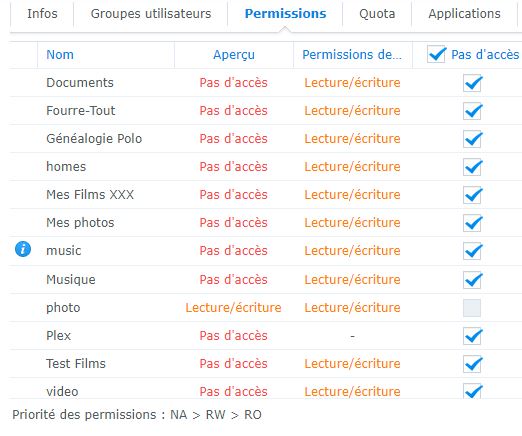The width and height of the screenshot is (522, 436).
Task: Click the info icon beside music
Action: coord(23,249)
